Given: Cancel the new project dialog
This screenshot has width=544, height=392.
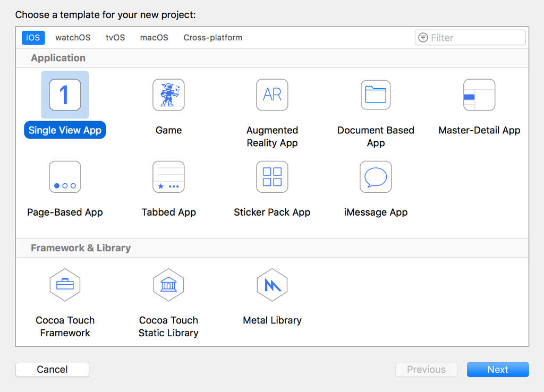Looking at the screenshot, I should point(52,369).
